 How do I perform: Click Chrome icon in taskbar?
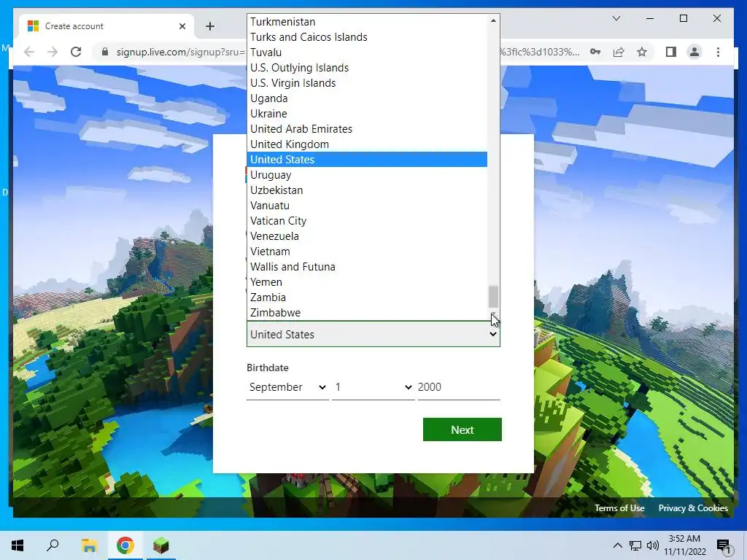pos(125,545)
